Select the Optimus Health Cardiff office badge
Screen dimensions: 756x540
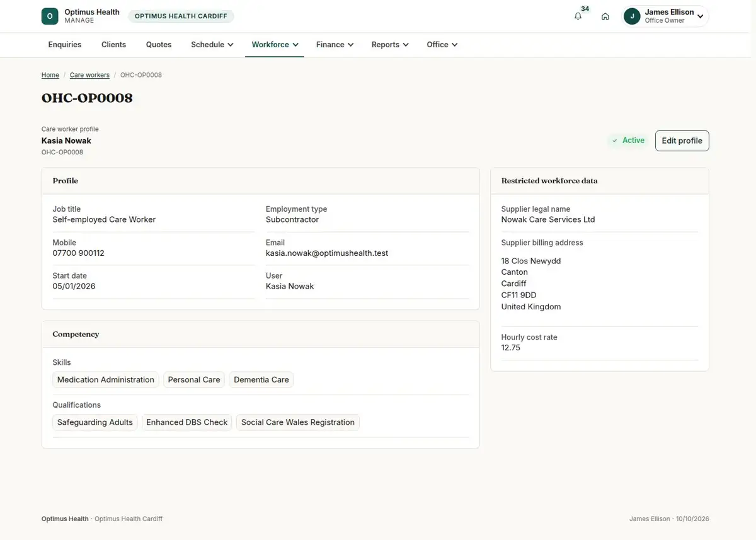181,16
